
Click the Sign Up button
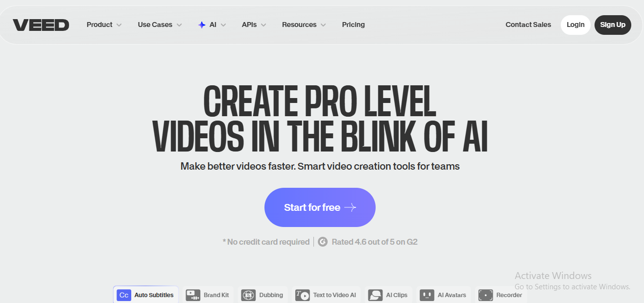pos(613,25)
